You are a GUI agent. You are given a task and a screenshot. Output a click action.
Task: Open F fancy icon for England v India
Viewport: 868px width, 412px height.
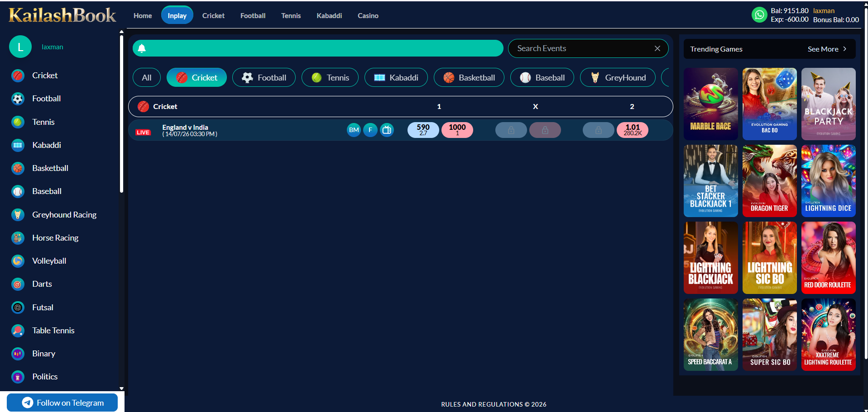pos(370,130)
